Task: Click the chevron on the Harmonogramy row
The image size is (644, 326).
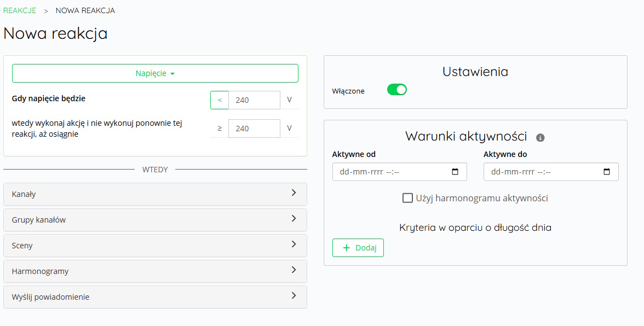Action: (294, 271)
